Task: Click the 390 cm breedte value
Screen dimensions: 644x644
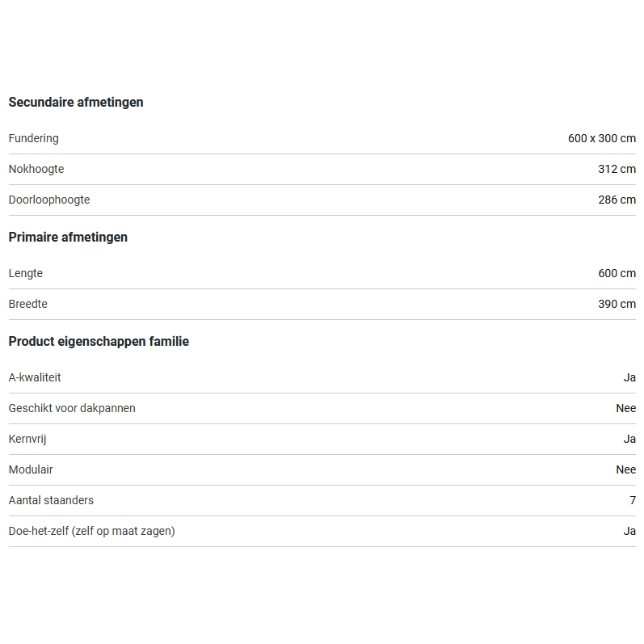Action: (x=617, y=304)
